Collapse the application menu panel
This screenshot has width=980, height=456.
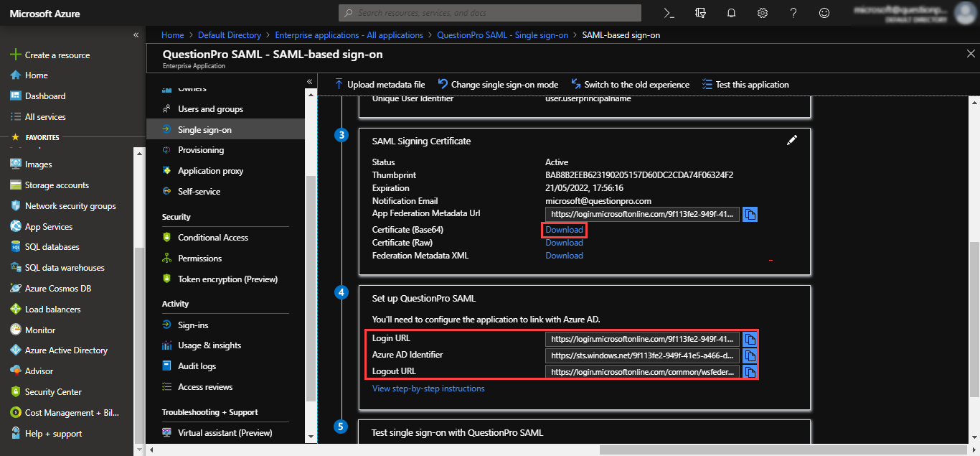310,81
